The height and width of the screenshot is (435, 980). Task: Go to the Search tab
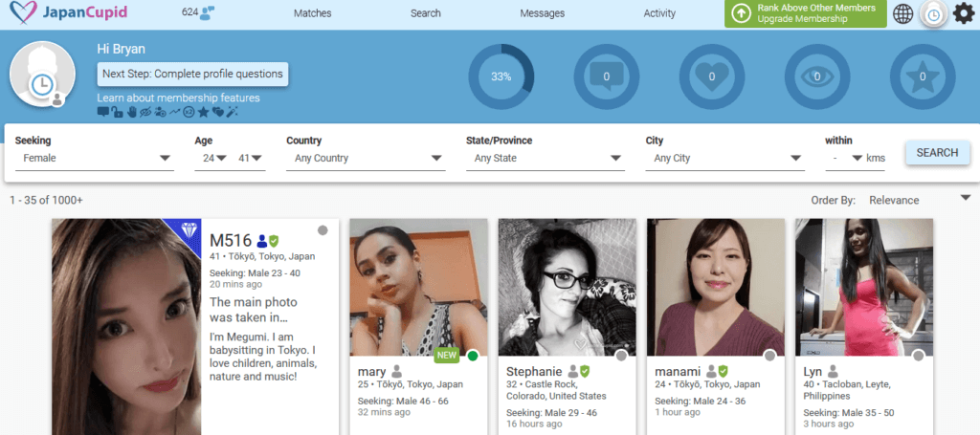click(x=426, y=13)
